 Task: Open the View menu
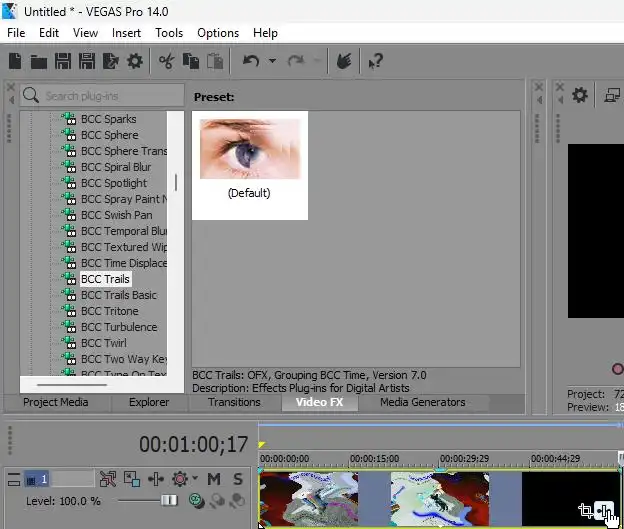click(85, 33)
